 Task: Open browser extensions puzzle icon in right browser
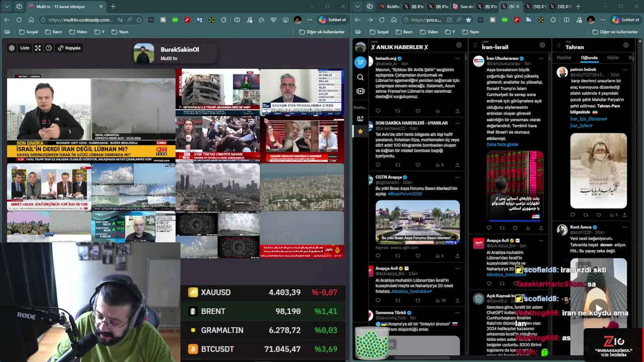[553, 20]
